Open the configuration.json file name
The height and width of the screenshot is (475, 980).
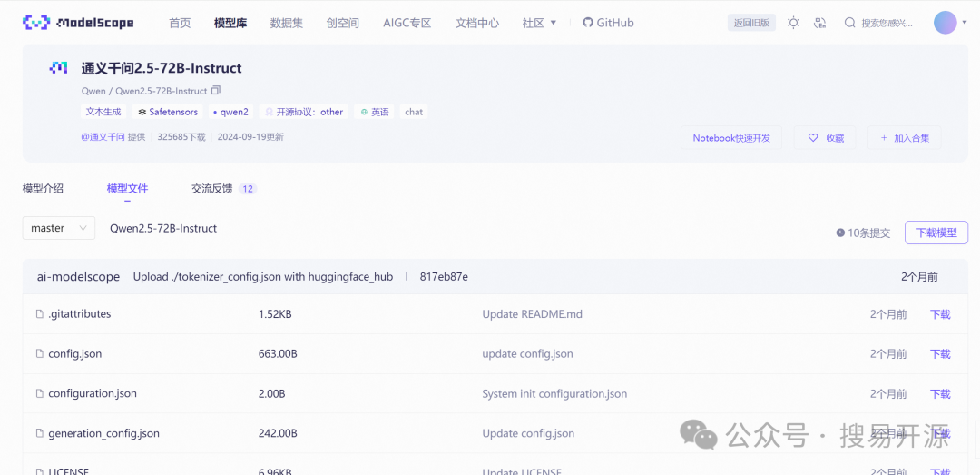[93, 393]
